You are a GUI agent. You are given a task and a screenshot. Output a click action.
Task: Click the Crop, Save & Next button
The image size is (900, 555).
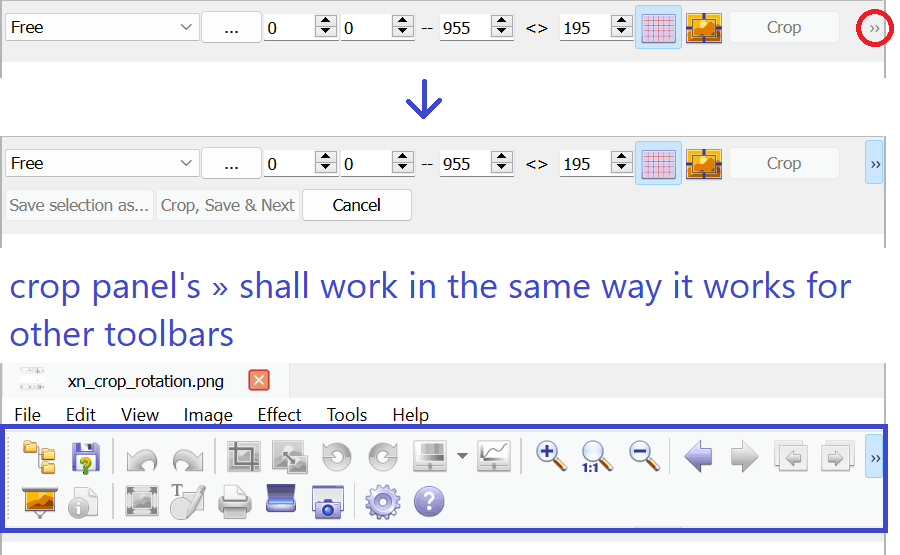click(x=227, y=205)
